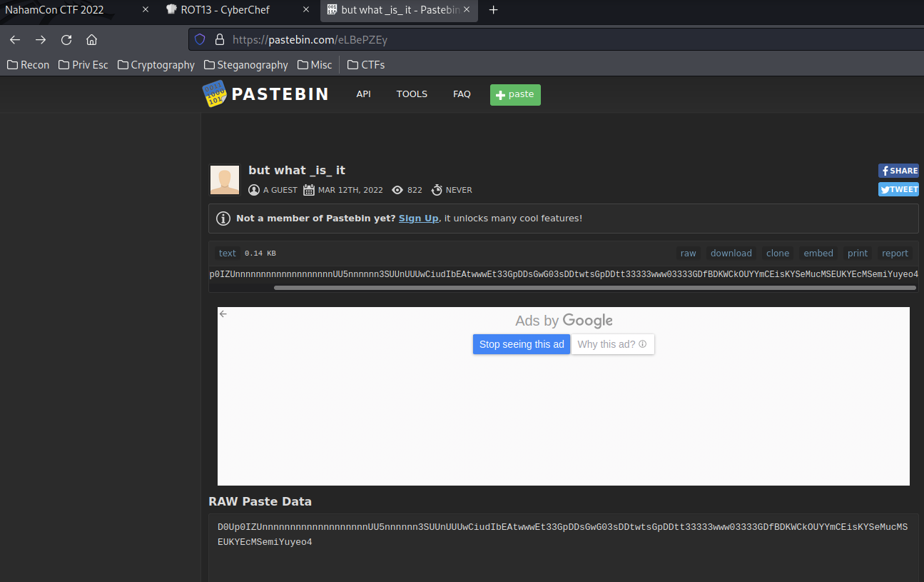This screenshot has height=582, width=924.
Task: Click 'Why this ad?' button
Action: 613,344
